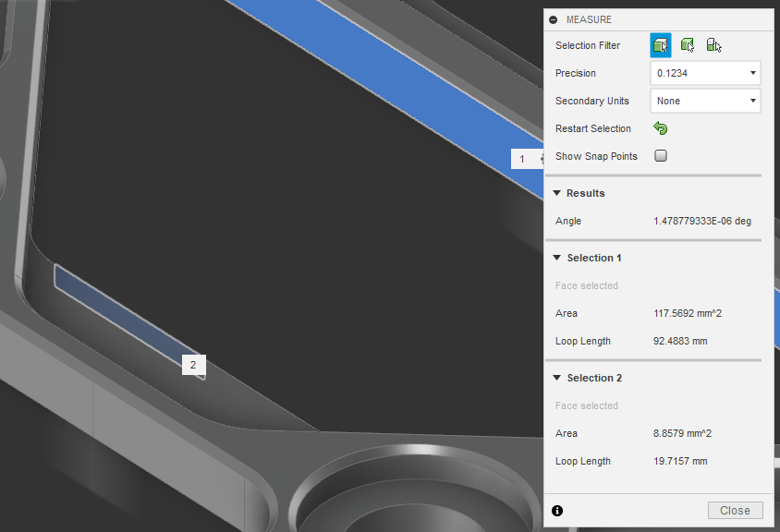Open the info icon in the dialog footer
780x532 pixels.
556,510
